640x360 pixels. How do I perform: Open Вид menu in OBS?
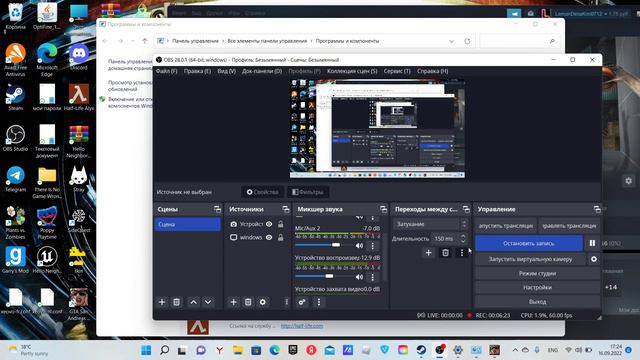tap(227, 71)
